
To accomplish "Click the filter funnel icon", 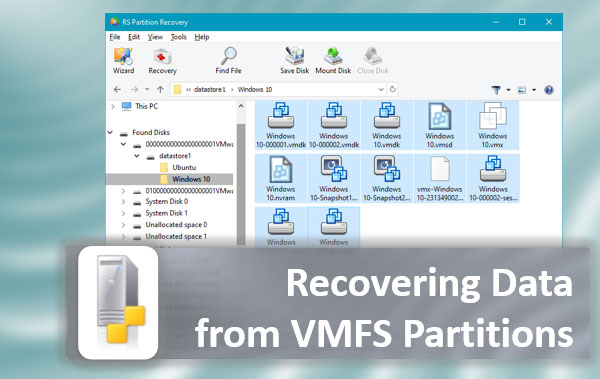I will point(496,90).
